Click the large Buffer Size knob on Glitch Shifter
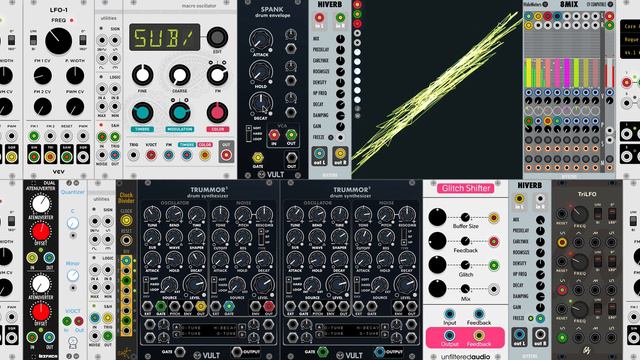This screenshot has width=640, height=360. [x=437, y=218]
